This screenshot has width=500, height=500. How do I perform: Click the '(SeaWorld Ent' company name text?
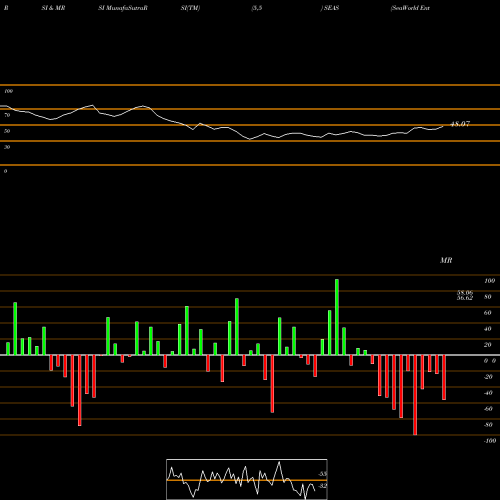tap(410, 8)
